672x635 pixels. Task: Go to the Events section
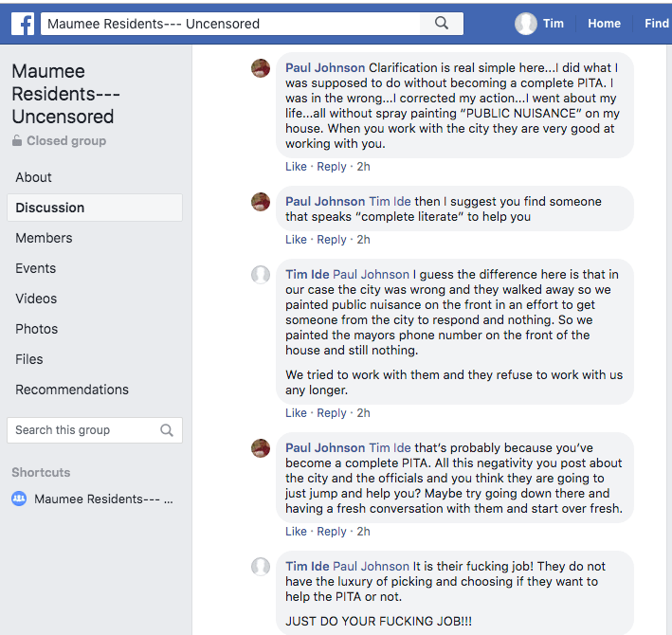tap(36, 268)
